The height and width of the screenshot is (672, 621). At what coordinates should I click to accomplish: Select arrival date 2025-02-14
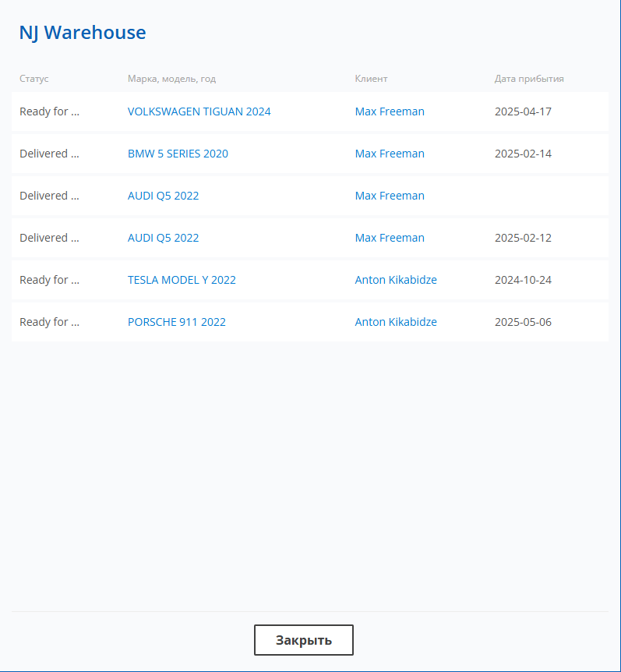pyautogui.click(x=523, y=154)
